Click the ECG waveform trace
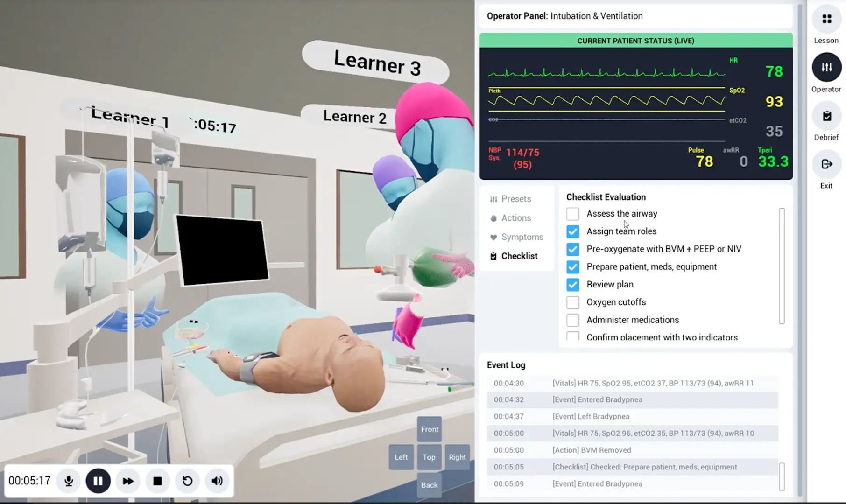 point(606,73)
